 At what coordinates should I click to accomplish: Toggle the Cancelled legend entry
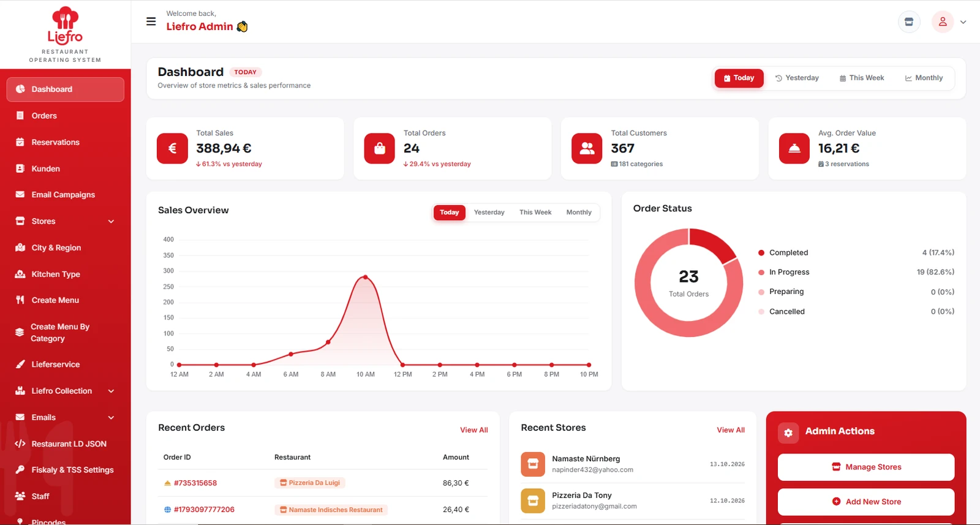click(782, 311)
